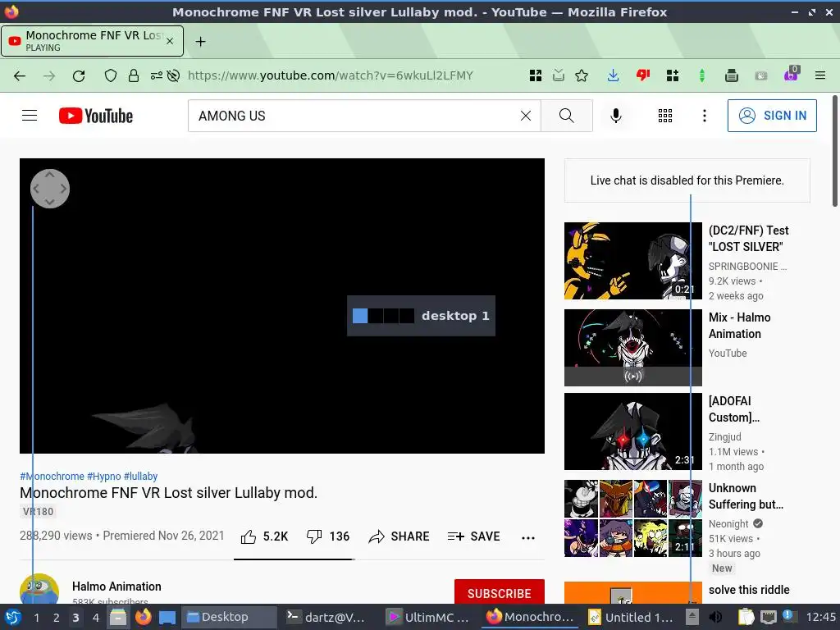Click the squares-plus extension icon
The image size is (840, 630).
click(673, 76)
